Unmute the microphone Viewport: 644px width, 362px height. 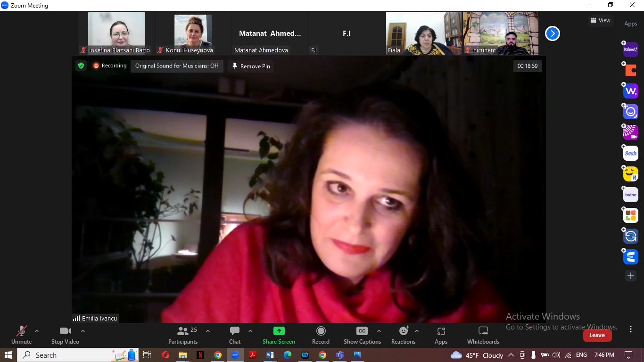point(22,335)
